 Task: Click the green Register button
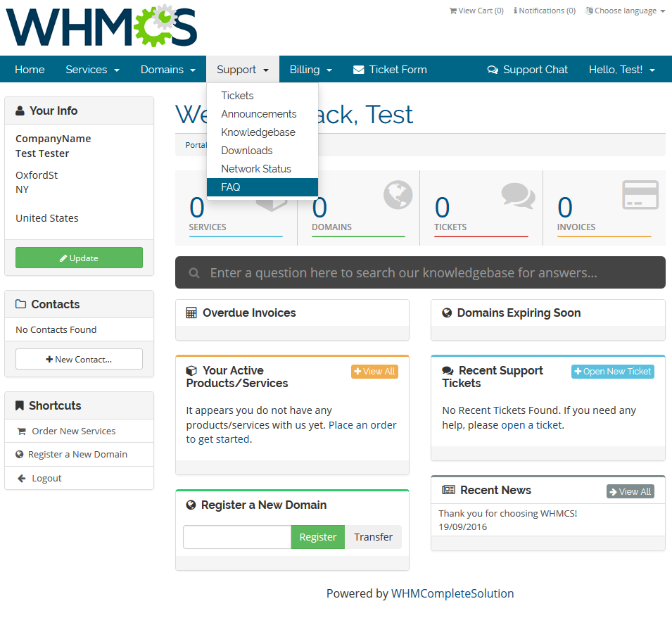(x=317, y=537)
